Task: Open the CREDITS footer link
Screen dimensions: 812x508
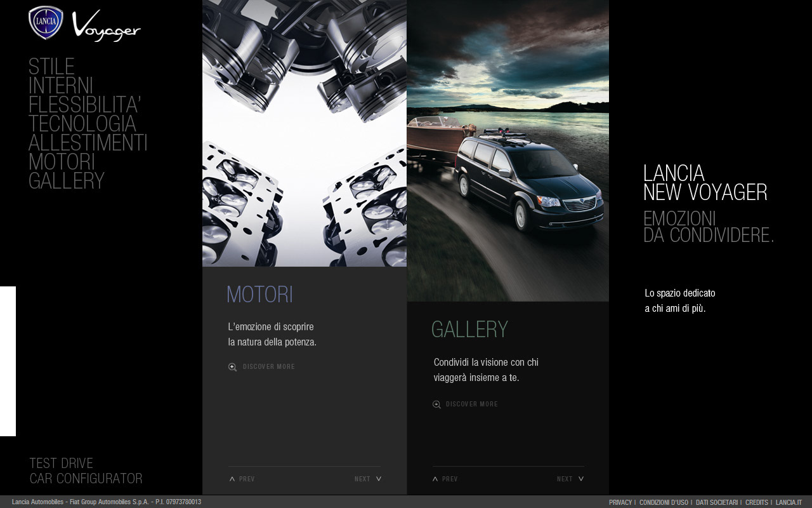Action: click(x=757, y=502)
